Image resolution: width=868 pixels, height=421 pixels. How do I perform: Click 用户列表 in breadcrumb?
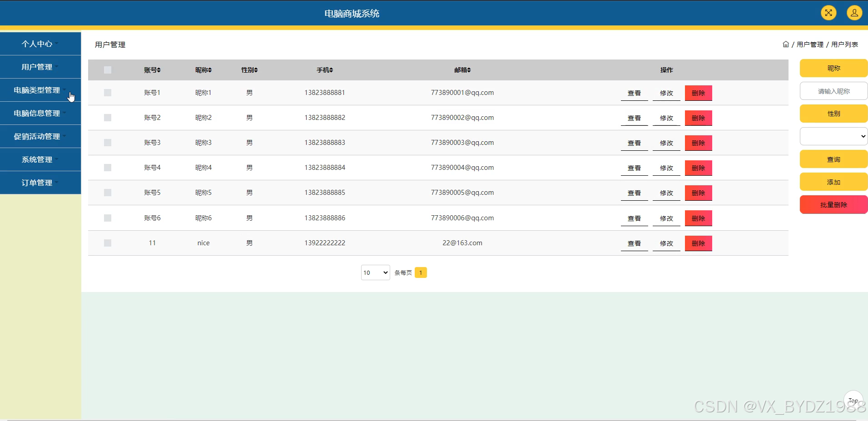[x=844, y=45]
